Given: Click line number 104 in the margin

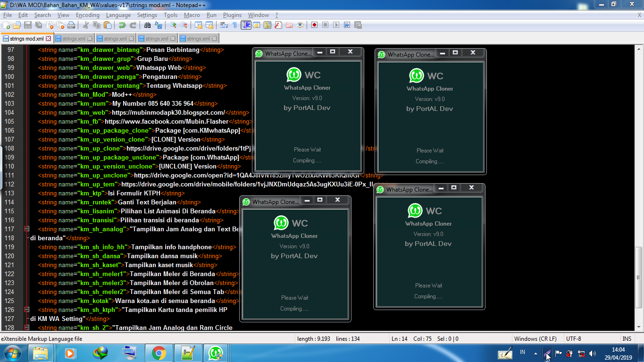Looking at the screenshot, I should click(x=9, y=112).
